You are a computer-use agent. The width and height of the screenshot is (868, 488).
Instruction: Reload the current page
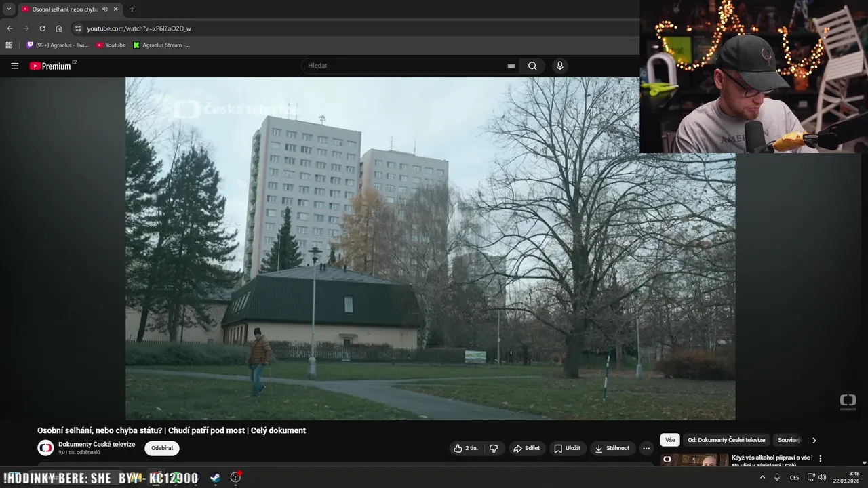point(42,28)
